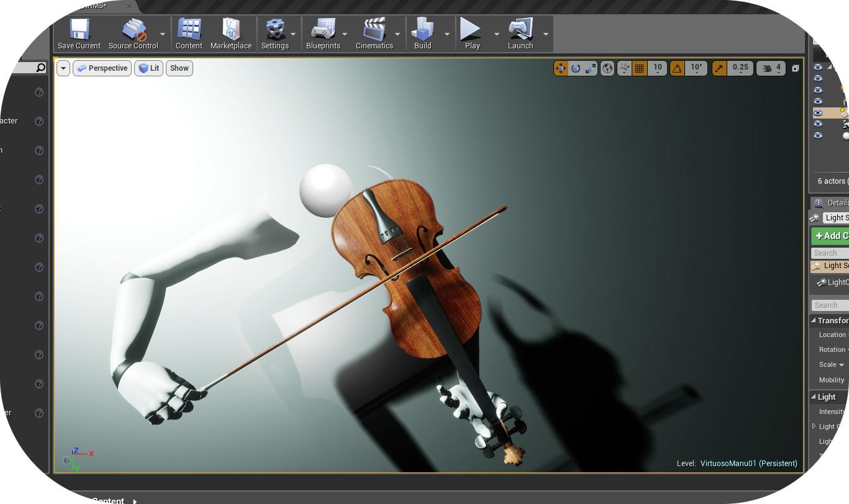Toggle grid snapping in the viewport
Image resolution: width=849 pixels, height=504 pixels.
click(639, 68)
